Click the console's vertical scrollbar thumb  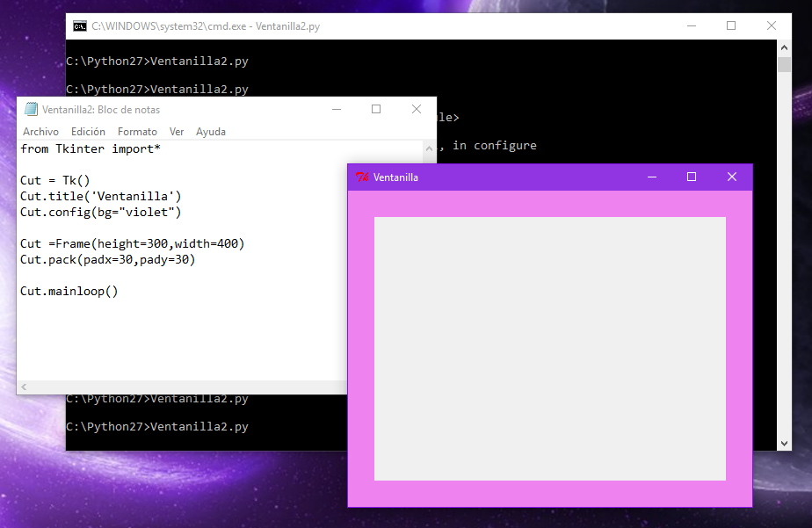pos(784,66)
